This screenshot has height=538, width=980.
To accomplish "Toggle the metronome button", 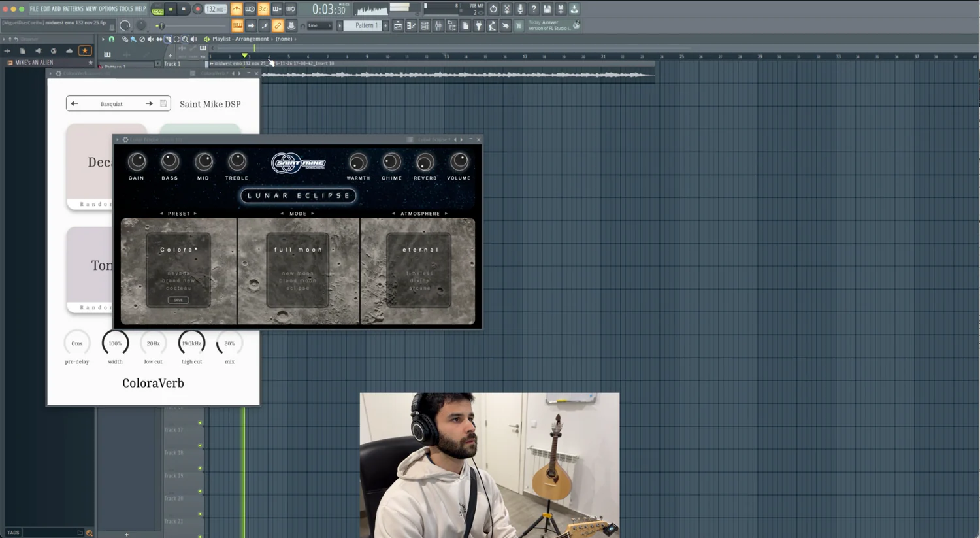I will pos(236,9).
